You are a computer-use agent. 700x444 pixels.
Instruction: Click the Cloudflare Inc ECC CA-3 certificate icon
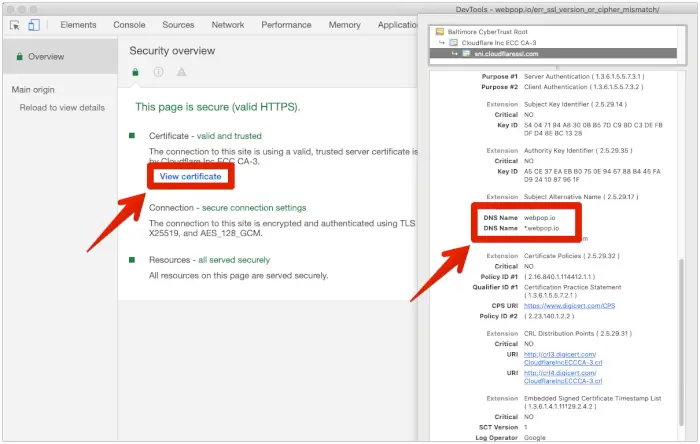(454, 42)
